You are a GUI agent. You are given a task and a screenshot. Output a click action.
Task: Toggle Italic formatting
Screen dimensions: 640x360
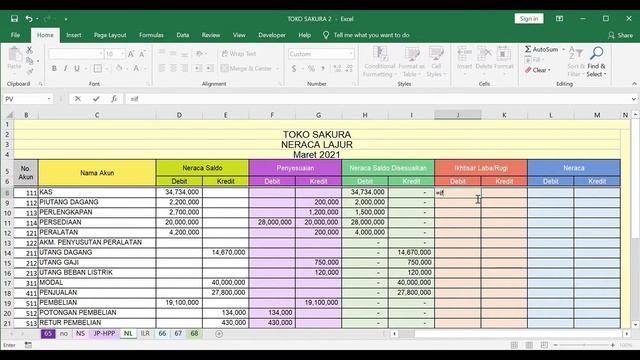coord(65,69)
